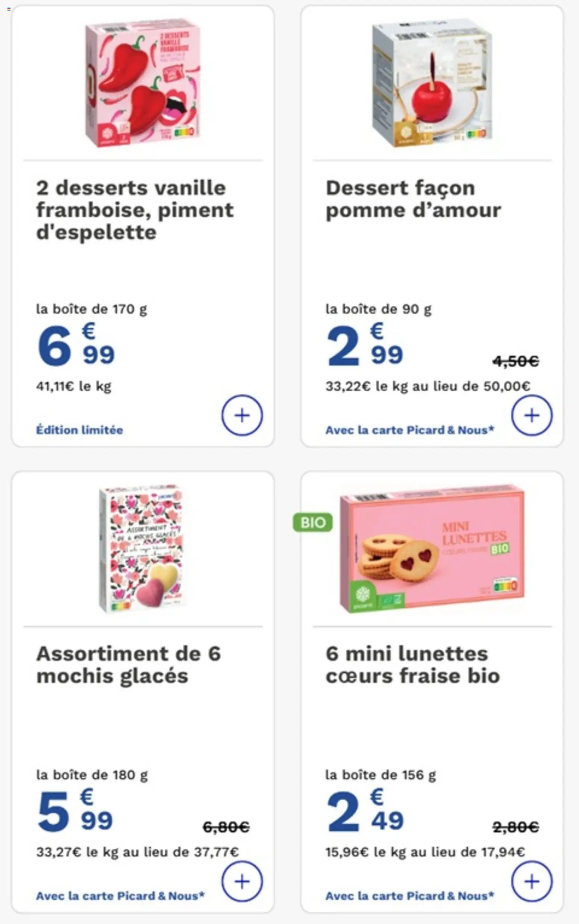Click the 'Édition limitée' label

pos(79,430)
